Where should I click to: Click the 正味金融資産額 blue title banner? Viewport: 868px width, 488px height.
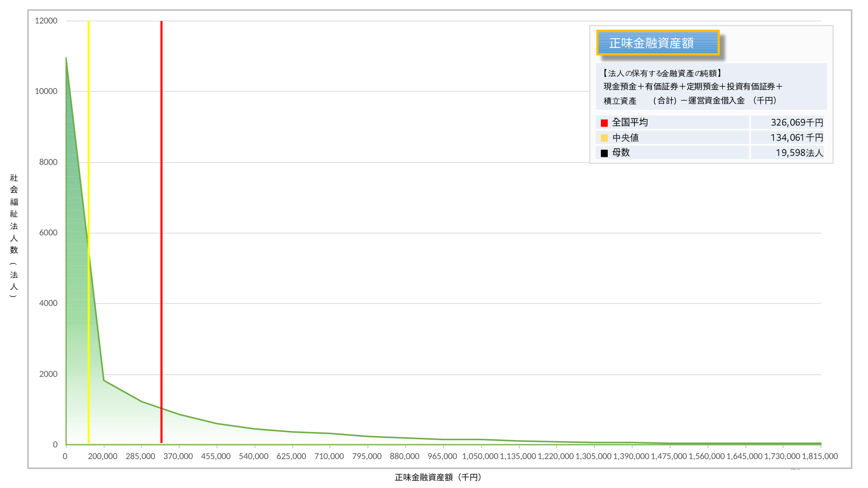pyautogui.click(x=657, y=43)
